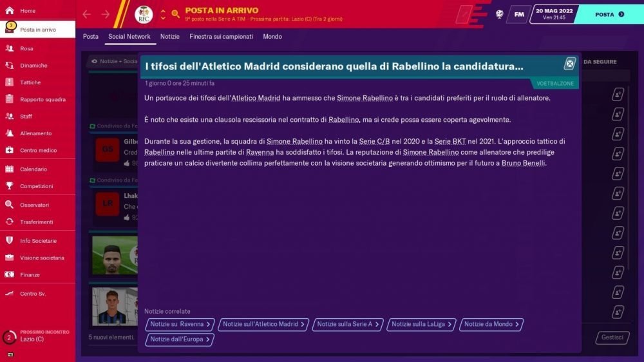This screenshot has width=644, height=362.
Task: Open Centro medico from the sidebar
Action: [37, 150]
